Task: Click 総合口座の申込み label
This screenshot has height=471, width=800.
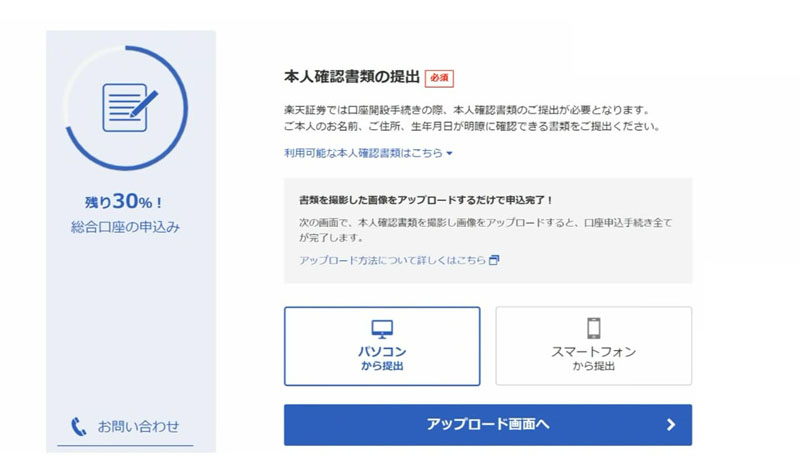Action: tap(126, 227)
